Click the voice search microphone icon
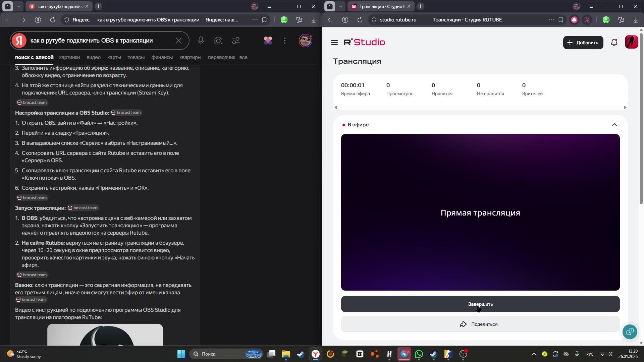This screenshot has height=362, width=644. pyautogui.click(x=201, y=41)
